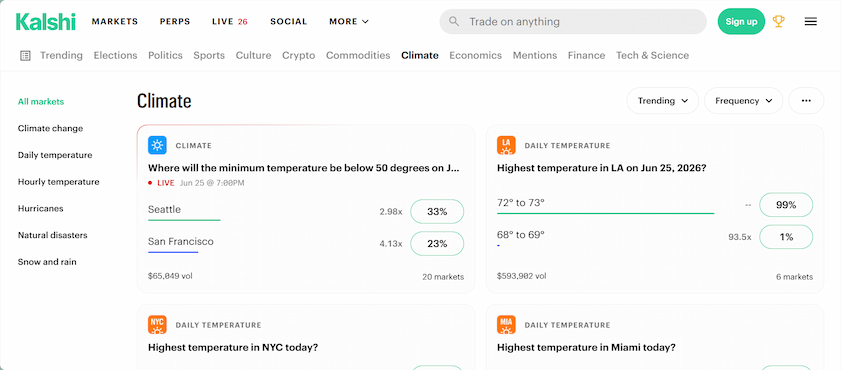
Task: Select Seattle 33% odds button
Action: point(437,212)
